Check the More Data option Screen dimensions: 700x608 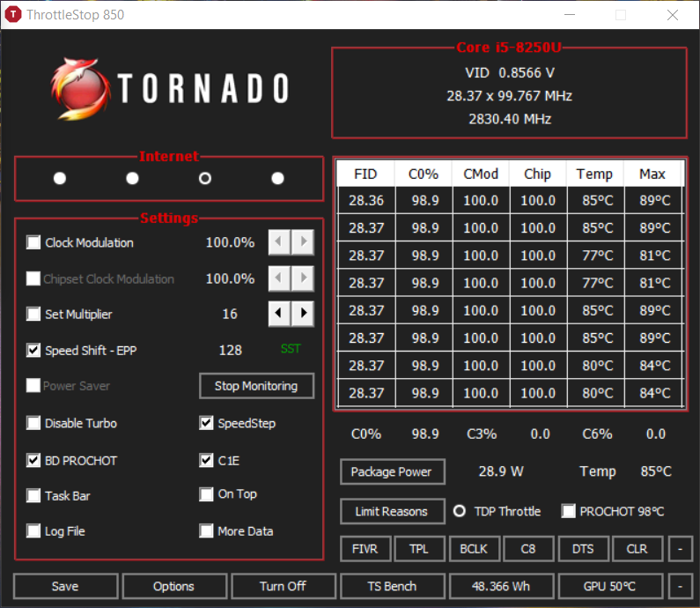point(206,531)
